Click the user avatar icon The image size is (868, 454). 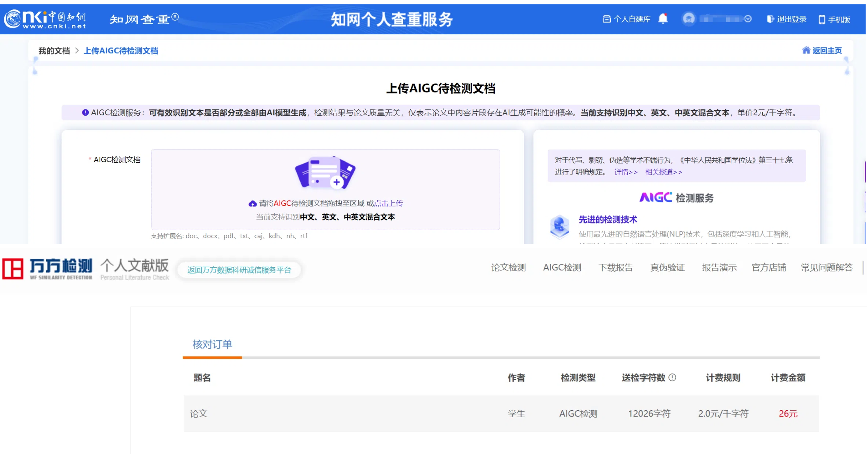pyautogui.click(x=689, y=19)
